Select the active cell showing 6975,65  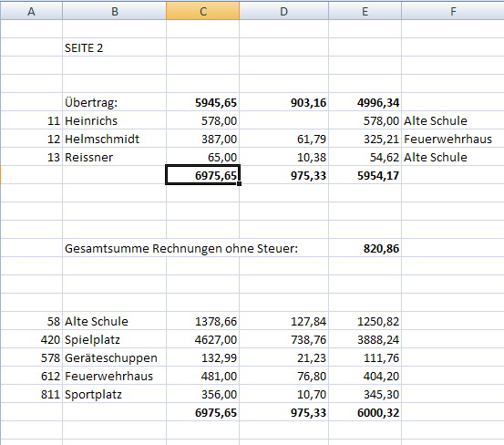(203, 175)
